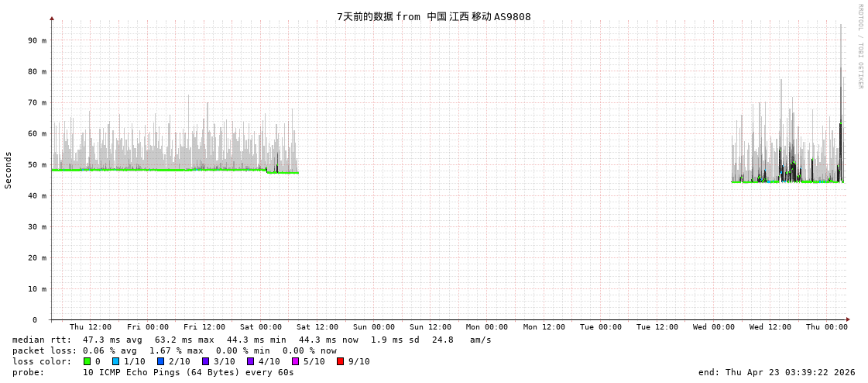Click the 50 m y-axis label
The height and width of the screenshot is (383, 868).
[x=37, y=164]
